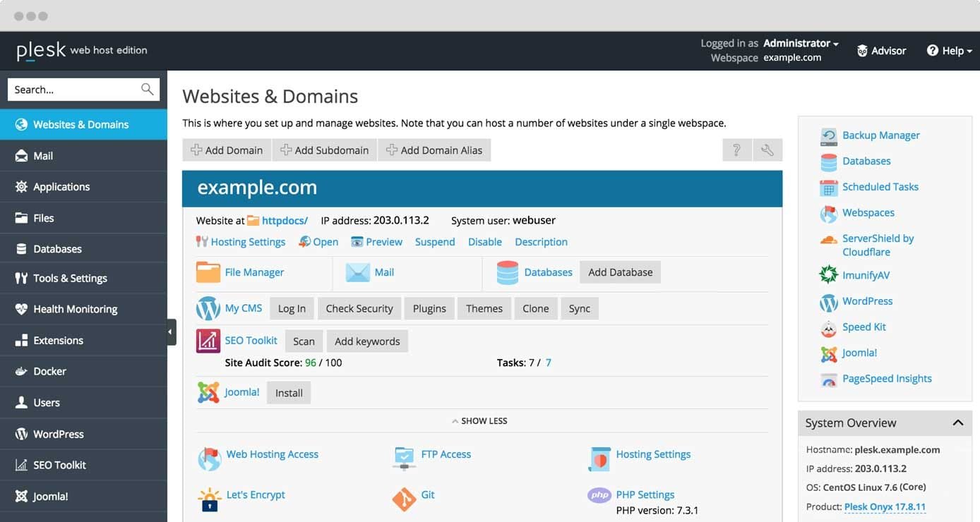View Site Audit Score of 96
The width and height of the screenshot is (980, 522).
coord(310,363)
